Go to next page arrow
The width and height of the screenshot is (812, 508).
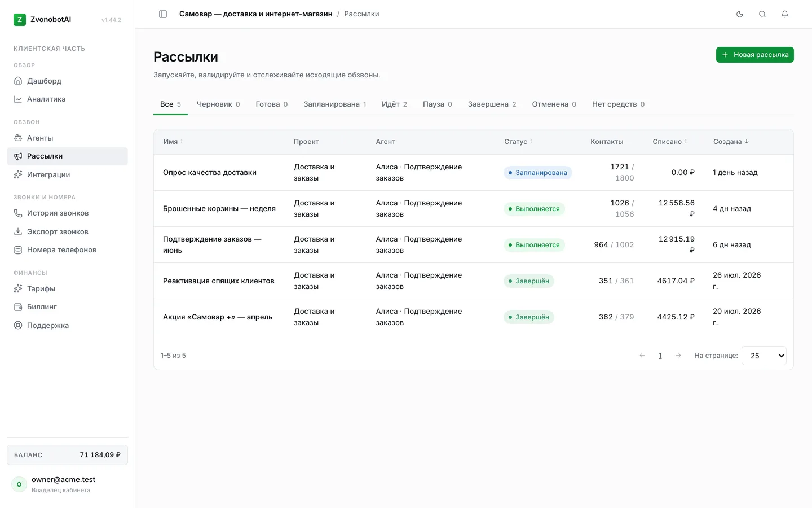click(678, 356)
